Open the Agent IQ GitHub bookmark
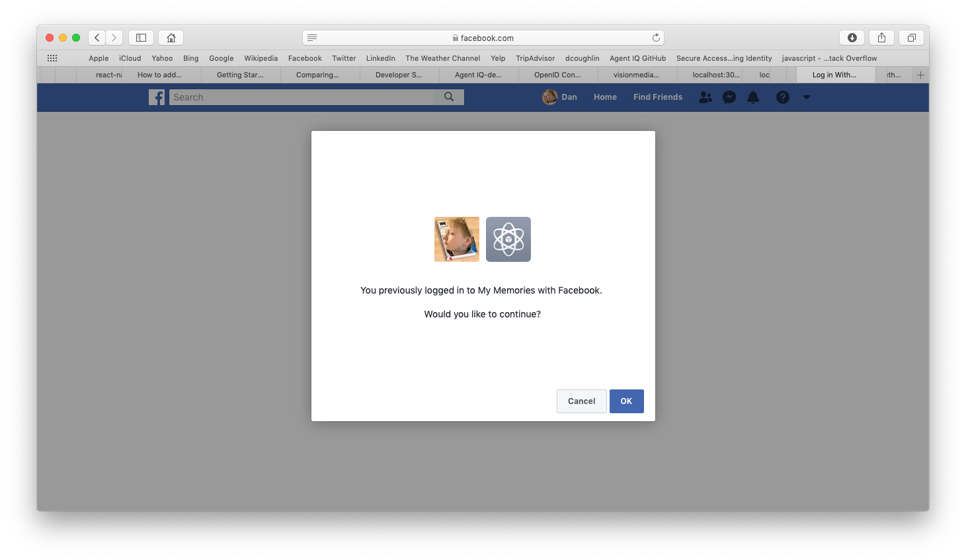 point(638,58)
